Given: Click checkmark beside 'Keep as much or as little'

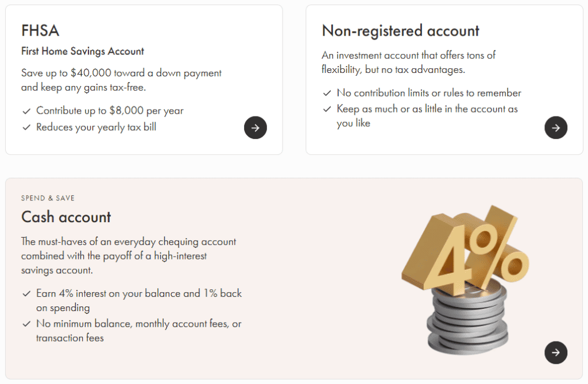Looking at the screenshot, I should pyautogui.click(x=327, y=109).
